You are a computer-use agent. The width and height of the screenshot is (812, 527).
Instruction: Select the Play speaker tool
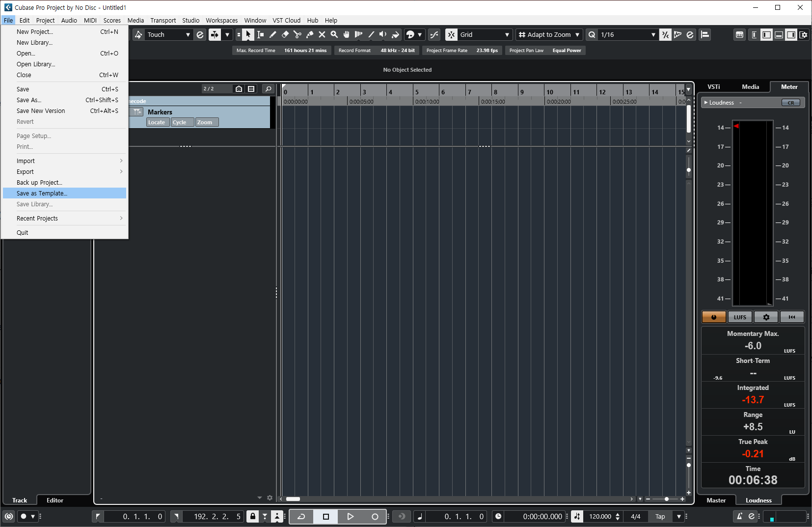pos(383,34)
